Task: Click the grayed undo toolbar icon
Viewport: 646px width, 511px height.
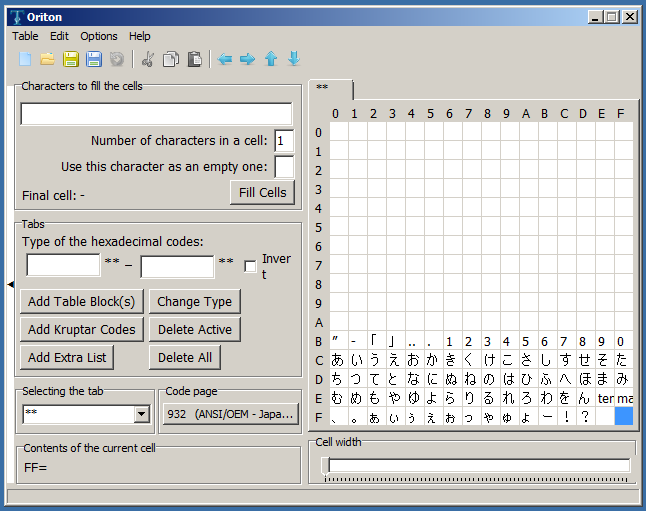Action: [x=117, y=59]
